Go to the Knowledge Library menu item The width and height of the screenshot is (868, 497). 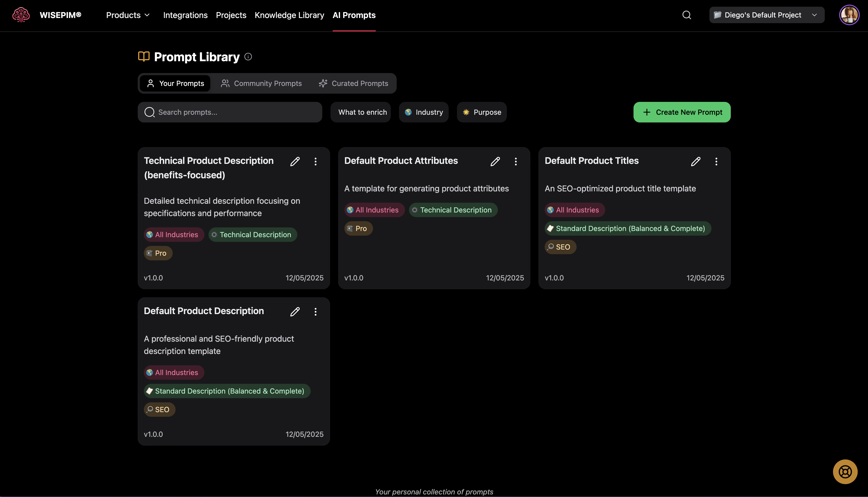pyautogui.click(x=289, y=15)
